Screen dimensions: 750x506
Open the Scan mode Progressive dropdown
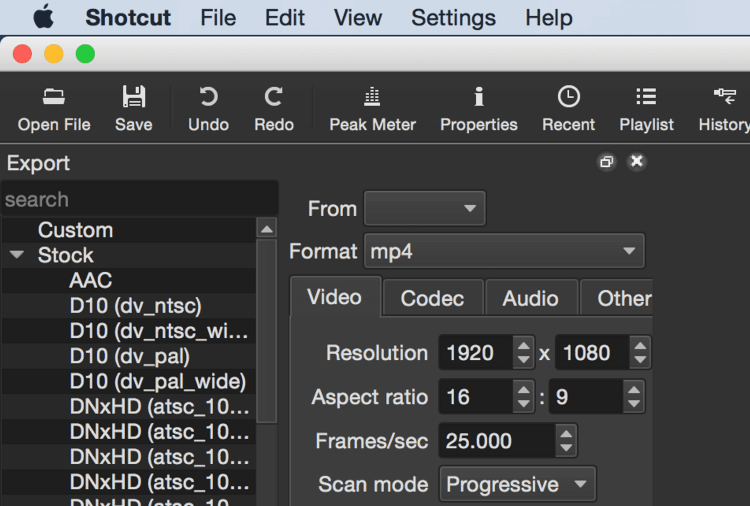[518, 484]
